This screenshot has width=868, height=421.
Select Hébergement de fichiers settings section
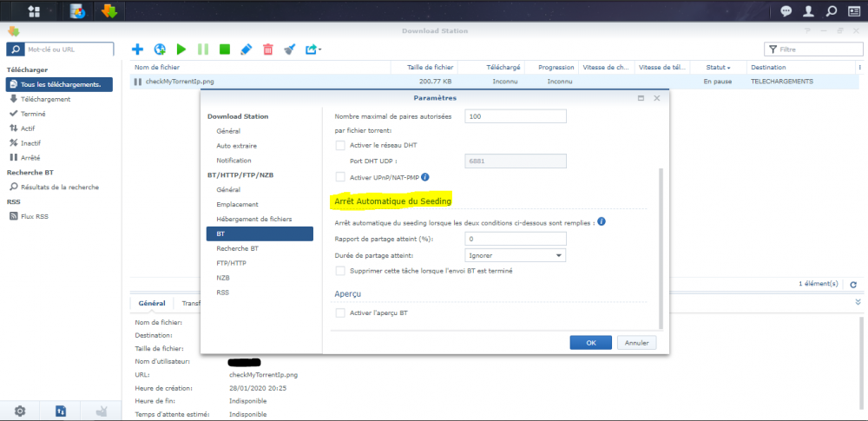pos(254,219)
